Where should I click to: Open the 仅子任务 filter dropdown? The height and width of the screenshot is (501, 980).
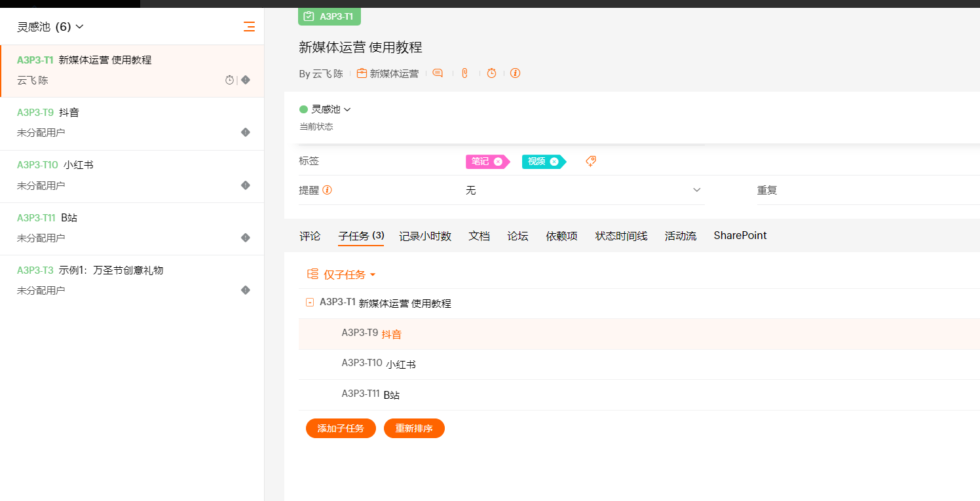(342, 275)
